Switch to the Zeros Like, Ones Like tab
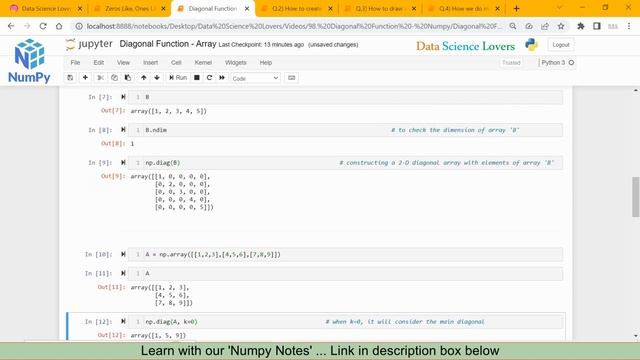Viewport: 640px width, 360px height. click(x=130, y=9)
